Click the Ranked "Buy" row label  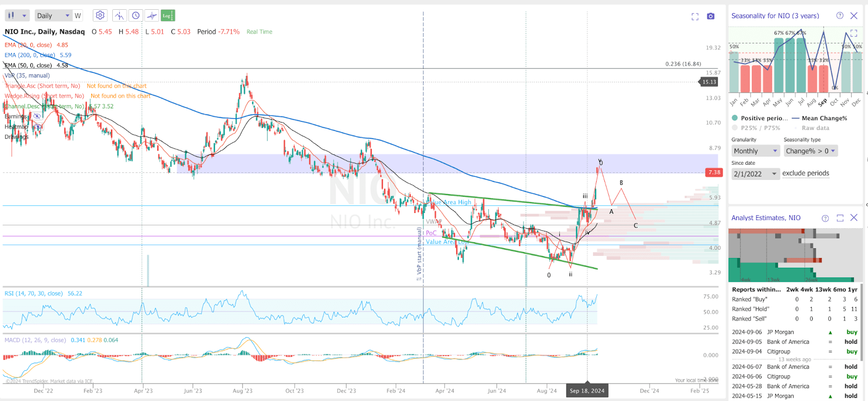tap(750, 299)
